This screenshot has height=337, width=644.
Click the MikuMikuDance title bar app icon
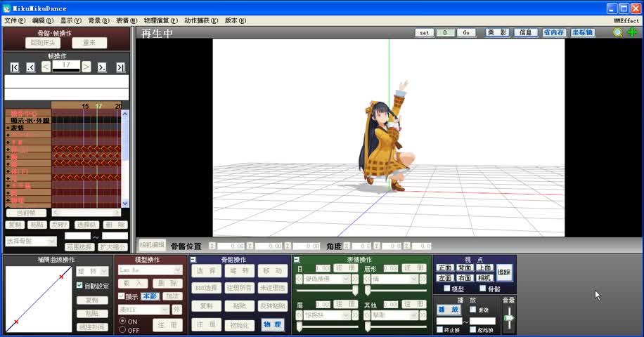point(6,8)
